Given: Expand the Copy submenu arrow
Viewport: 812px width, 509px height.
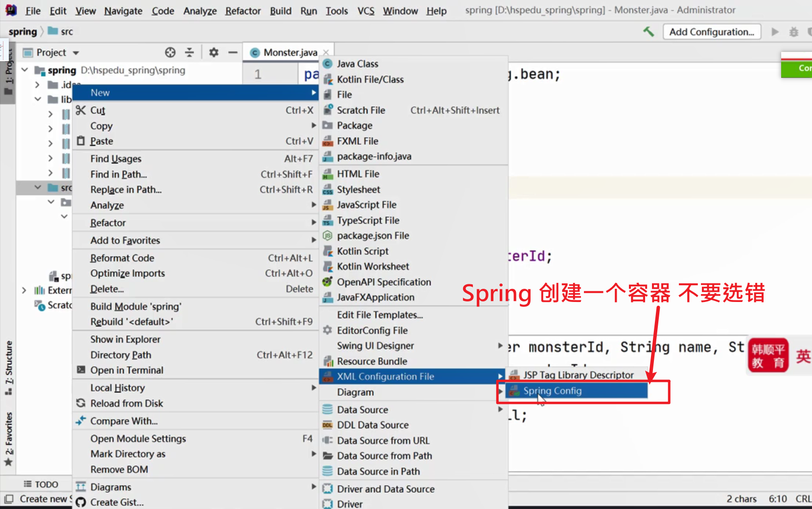Looking at the screenshot, I should pyautogui.click(x=314, y=125).
